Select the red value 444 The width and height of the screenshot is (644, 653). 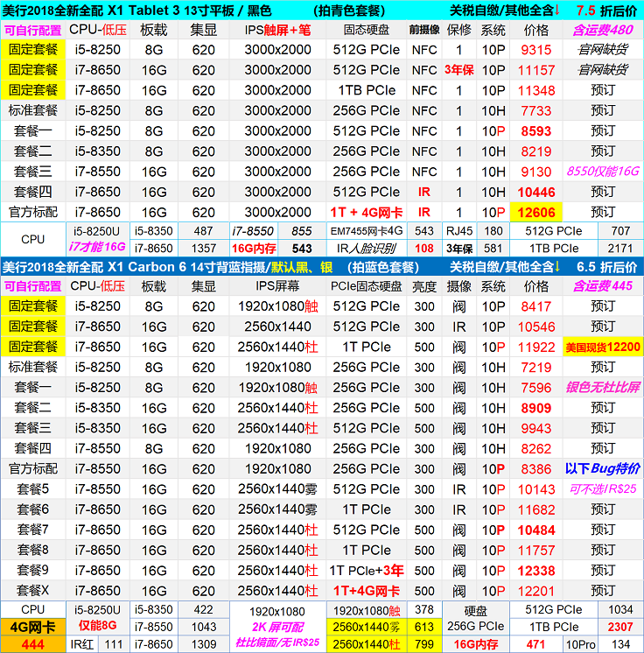33,644
